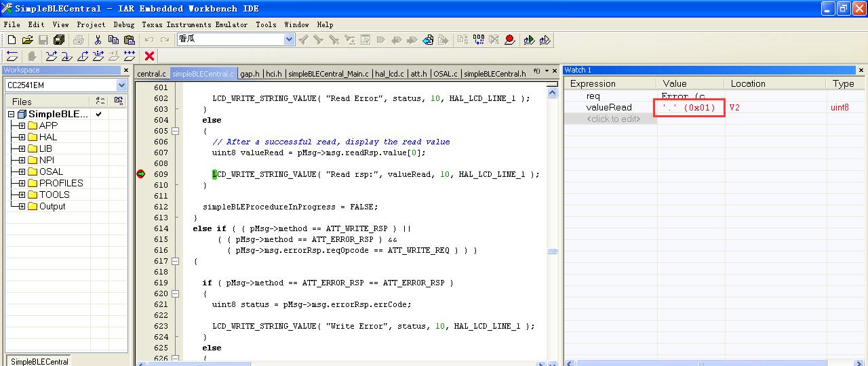
Task: Click the Expression column header
Action: tap(610, 83)
